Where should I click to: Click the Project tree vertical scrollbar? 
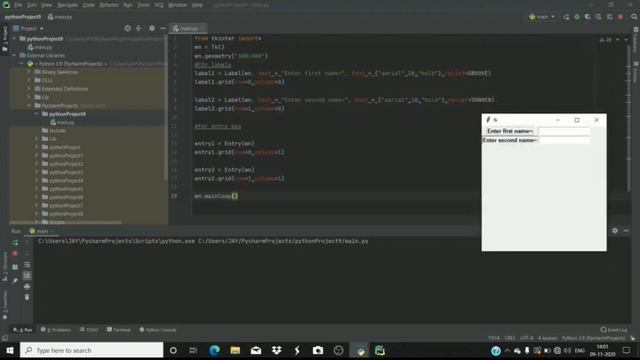(x=166, y=108)
